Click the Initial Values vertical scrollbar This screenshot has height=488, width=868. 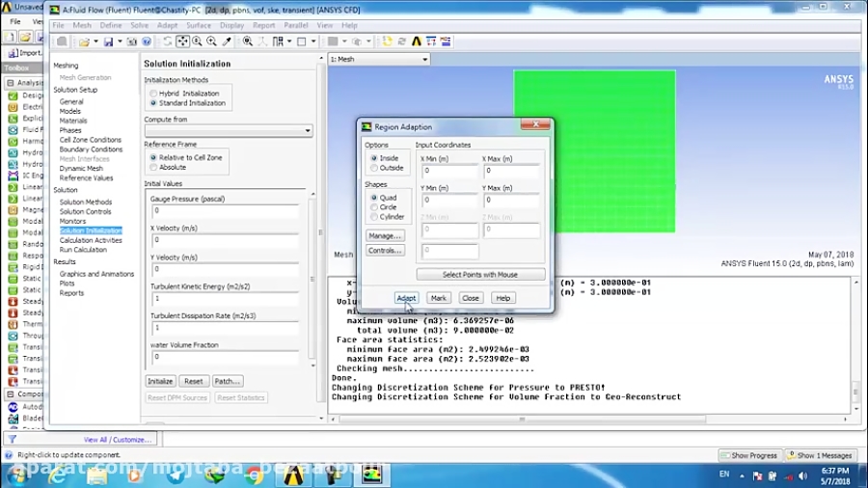[312, 280]
